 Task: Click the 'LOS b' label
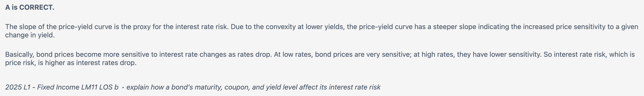coord(109,87)
